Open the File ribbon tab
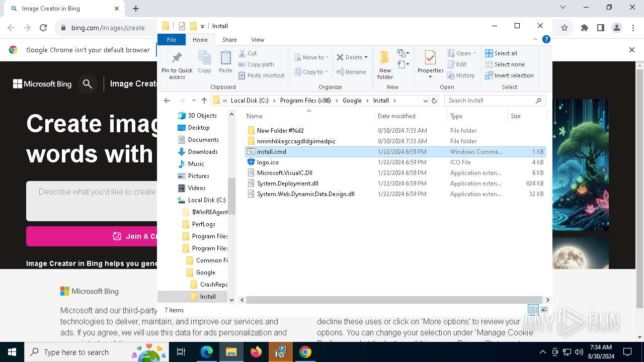Image resolution: width=644 pixels, height=362 pixels. [x=172, y=40]
